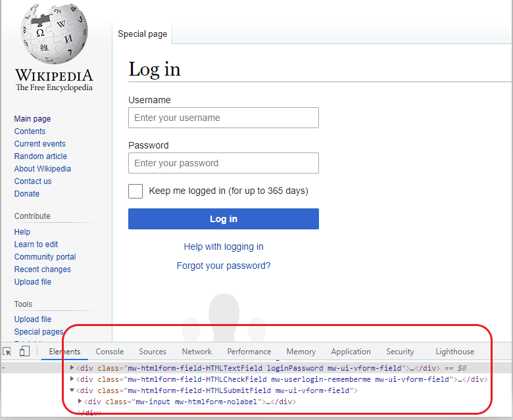The height and width of the screenshot is (420, 513).
Task: Switch to the Elements tab in DevTools
Action: point(64,352)
